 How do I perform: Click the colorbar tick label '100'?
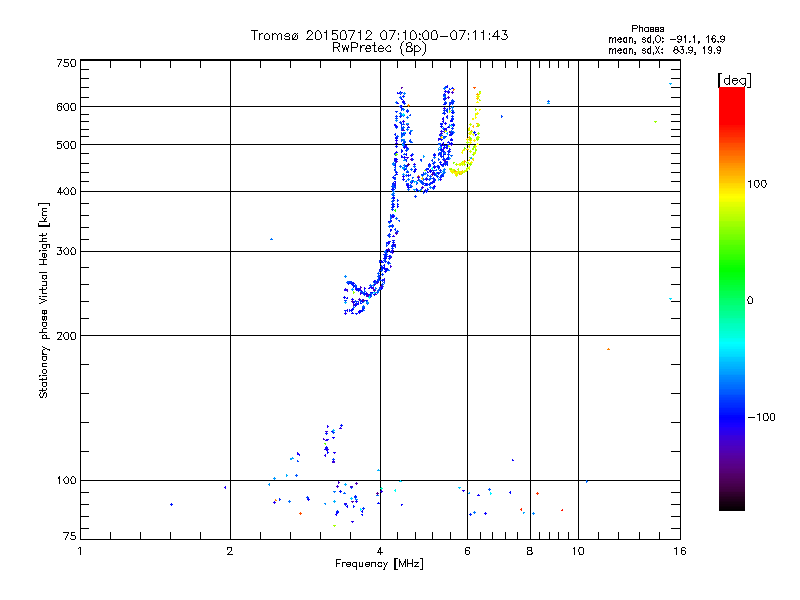pos(757,184)
